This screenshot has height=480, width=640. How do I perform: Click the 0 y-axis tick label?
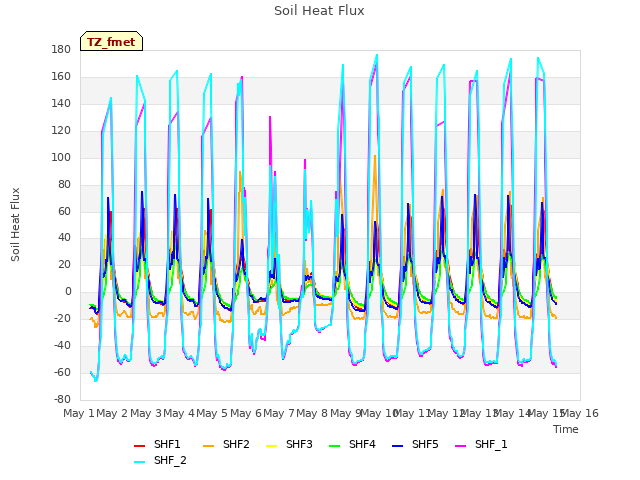point(68,292)
